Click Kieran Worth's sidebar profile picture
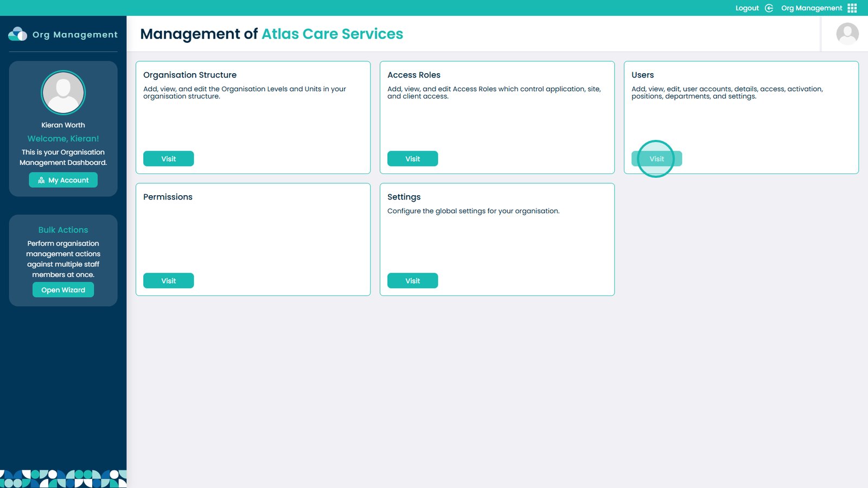 (63, 93)
